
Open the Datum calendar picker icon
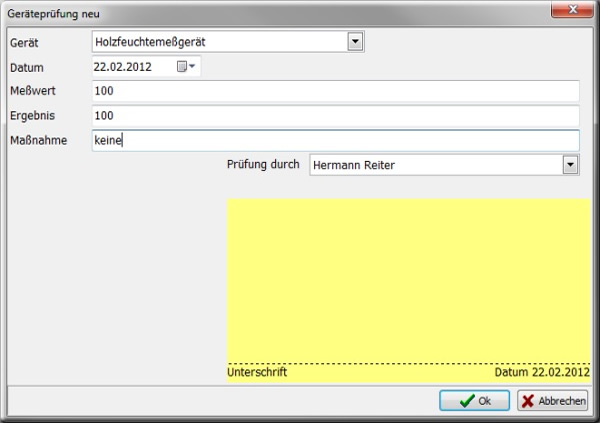click(186, 67)
